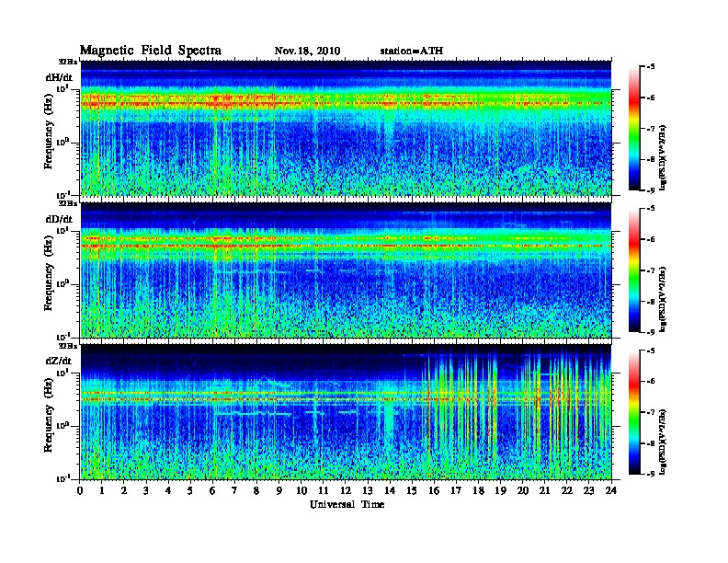Click the "32Hz" label above the dZ/dt panel label

click(x=68, y=346)
